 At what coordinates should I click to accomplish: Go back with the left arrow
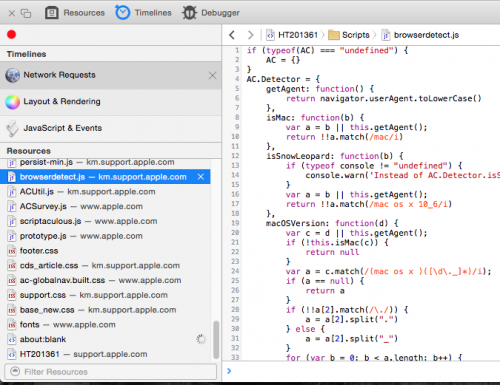coord(232,35)
